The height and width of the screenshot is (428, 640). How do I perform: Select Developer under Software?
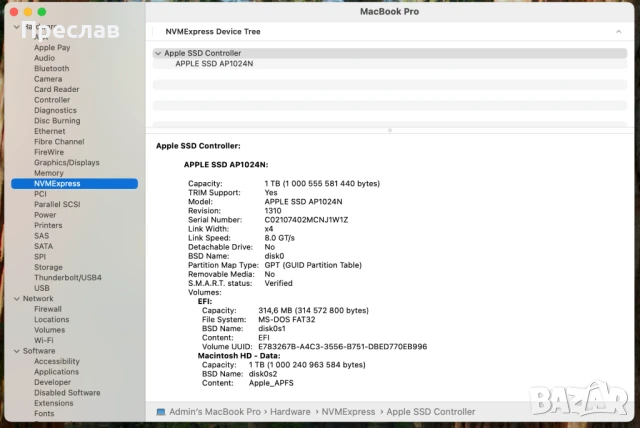[x=52, y=382]
